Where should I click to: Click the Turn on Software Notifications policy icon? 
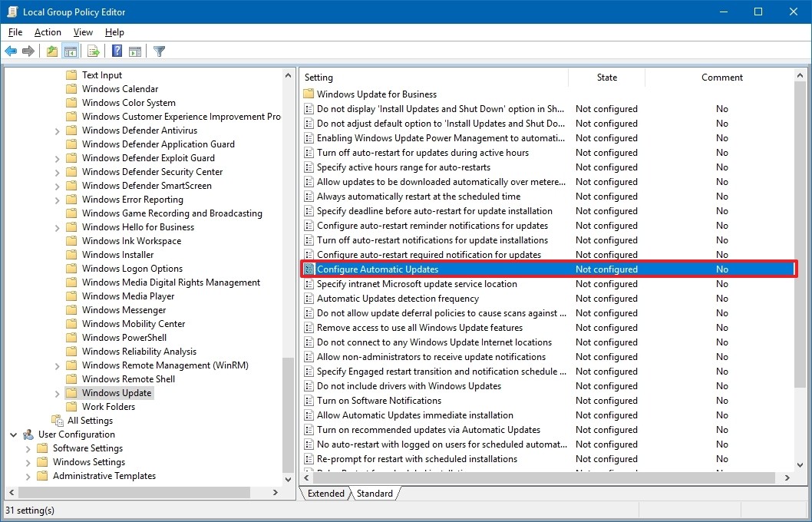point(309,400)
